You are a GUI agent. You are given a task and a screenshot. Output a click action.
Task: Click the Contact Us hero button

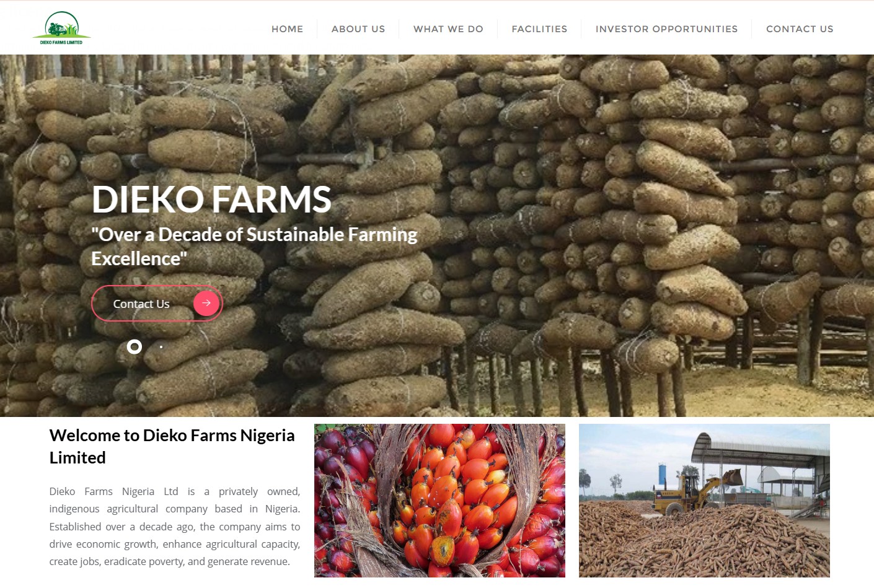(157, 304)
